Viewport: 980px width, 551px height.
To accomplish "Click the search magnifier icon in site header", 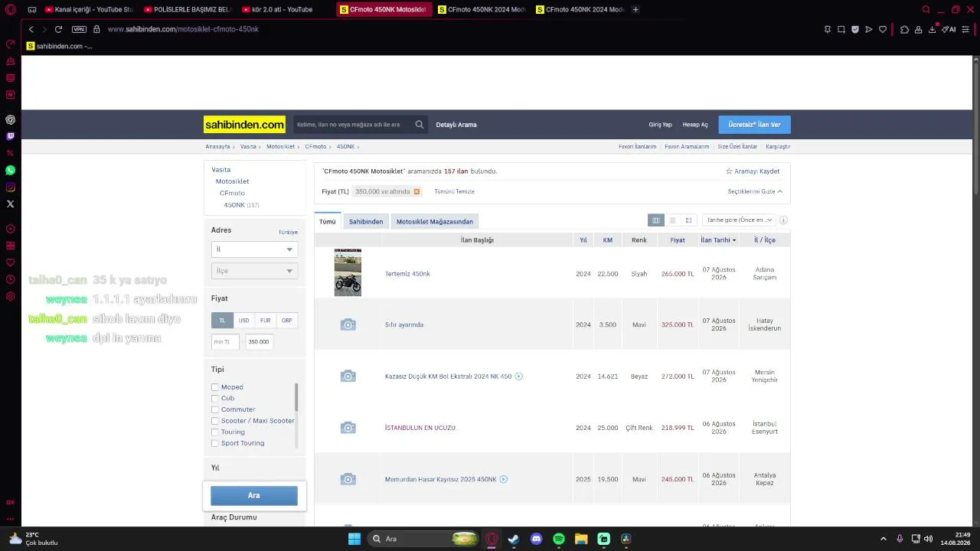I will click(x=420, y=125).
